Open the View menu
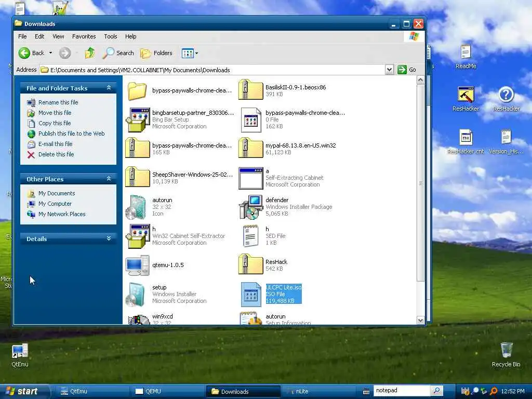Screen dimensions: 532x399 coord(58,36)
